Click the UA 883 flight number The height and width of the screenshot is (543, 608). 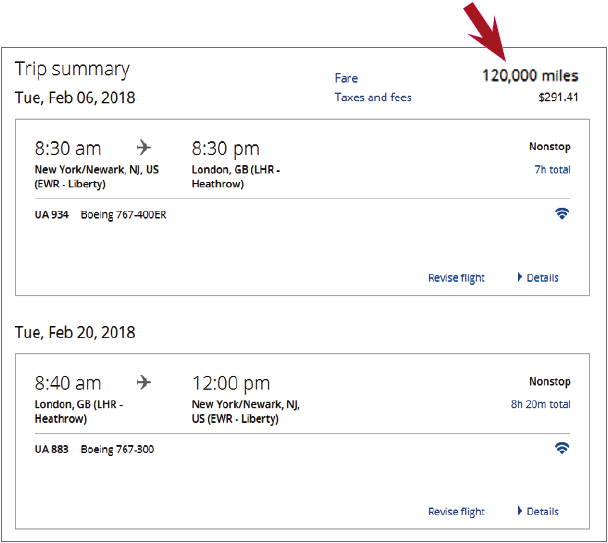point(52,449)
